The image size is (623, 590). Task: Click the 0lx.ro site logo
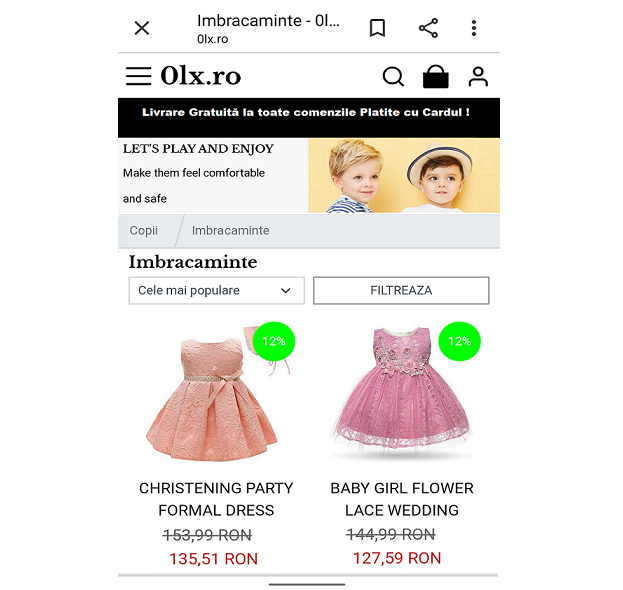click(201, 75)
